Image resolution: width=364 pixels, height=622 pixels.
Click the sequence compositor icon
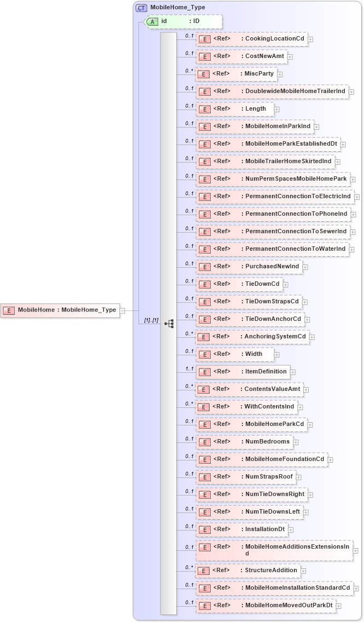pos(169,324)
